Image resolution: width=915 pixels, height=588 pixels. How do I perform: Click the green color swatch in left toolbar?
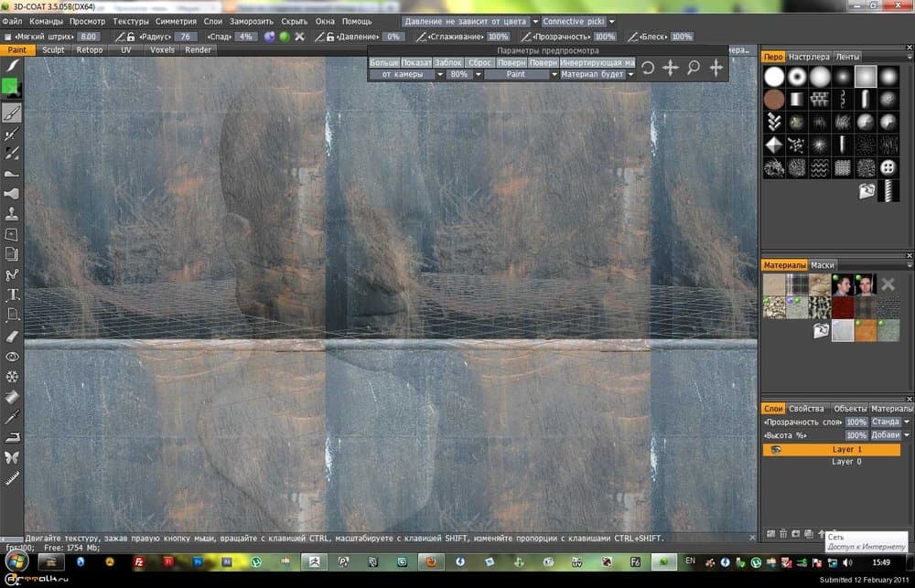pos(12,88)
